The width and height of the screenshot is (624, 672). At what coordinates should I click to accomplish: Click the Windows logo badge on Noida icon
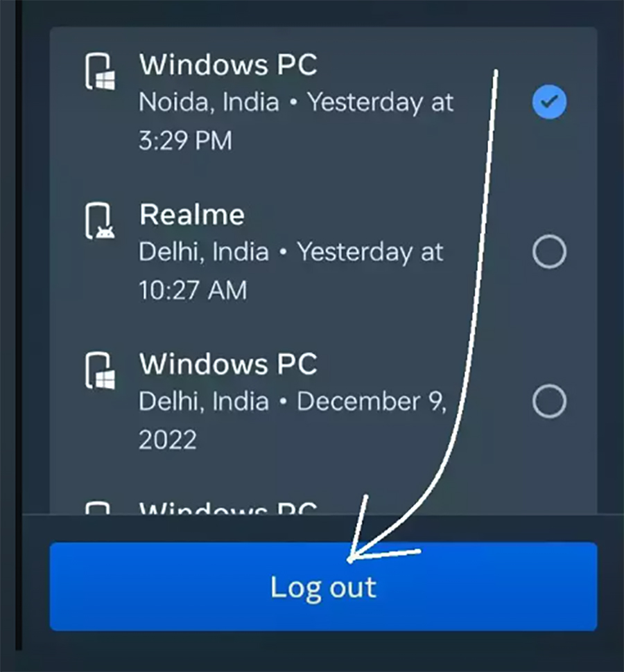click(x=105, y=80)
